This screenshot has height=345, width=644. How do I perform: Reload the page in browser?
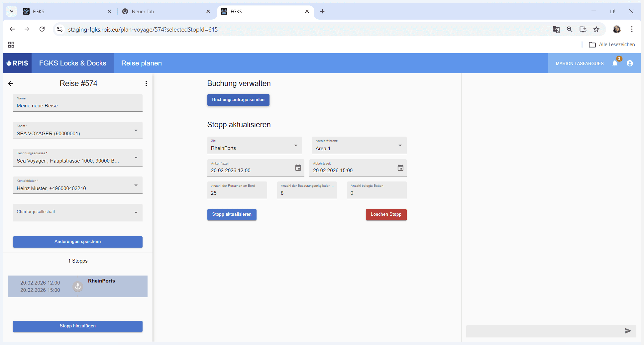(42, 29)
